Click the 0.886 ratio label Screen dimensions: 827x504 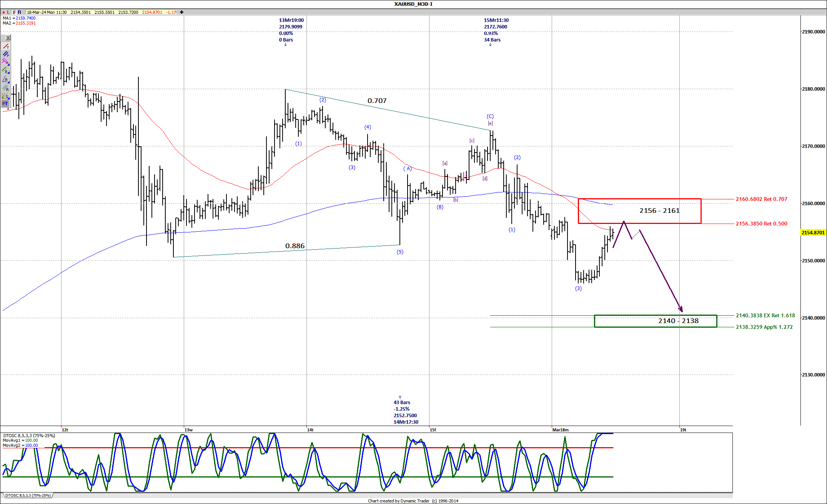[x=295, y=246]
